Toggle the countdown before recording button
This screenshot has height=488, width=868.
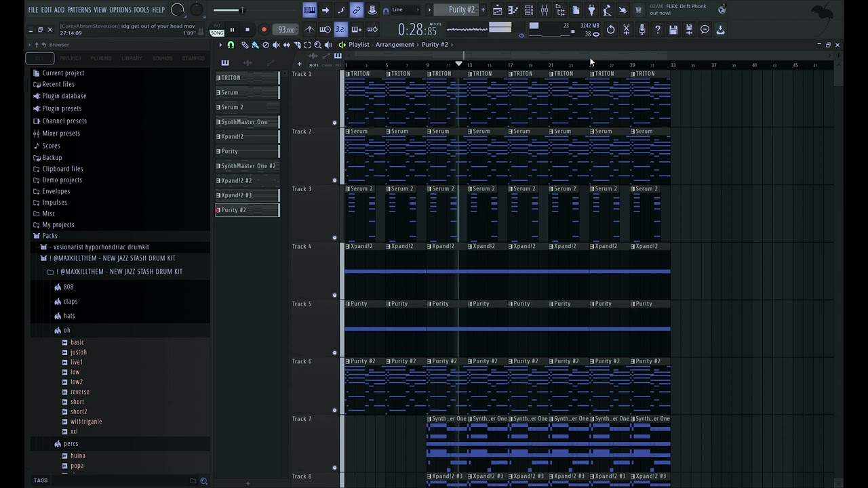(x=341, y=30)
